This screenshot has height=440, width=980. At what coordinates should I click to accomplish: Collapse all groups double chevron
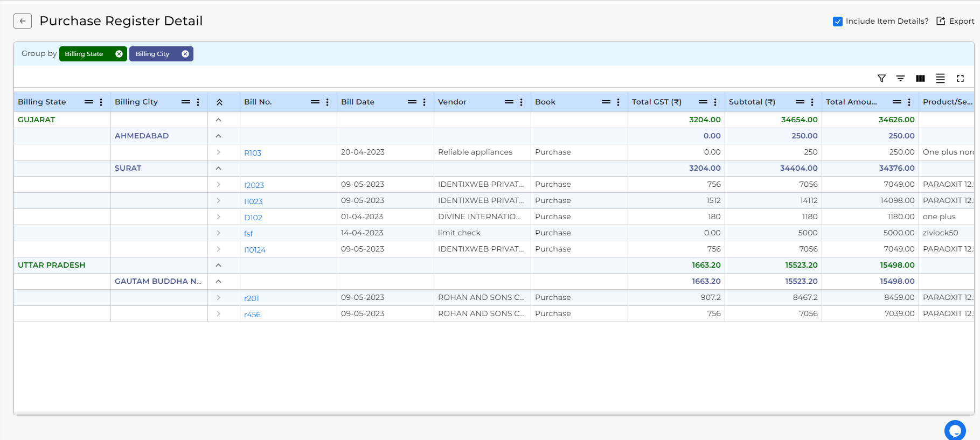point(219,102)
